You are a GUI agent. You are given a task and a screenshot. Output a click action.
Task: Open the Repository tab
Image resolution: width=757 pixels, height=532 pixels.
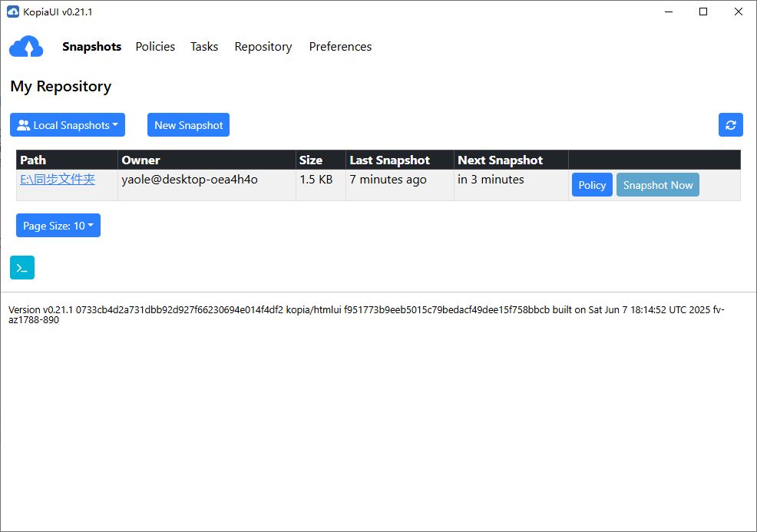tap(263, 47)
